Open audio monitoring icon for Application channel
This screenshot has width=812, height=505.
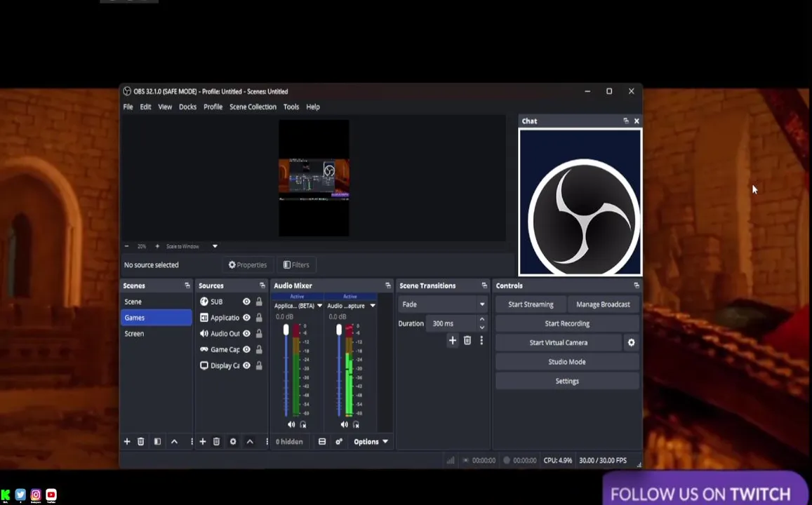[x=303, y=424]
